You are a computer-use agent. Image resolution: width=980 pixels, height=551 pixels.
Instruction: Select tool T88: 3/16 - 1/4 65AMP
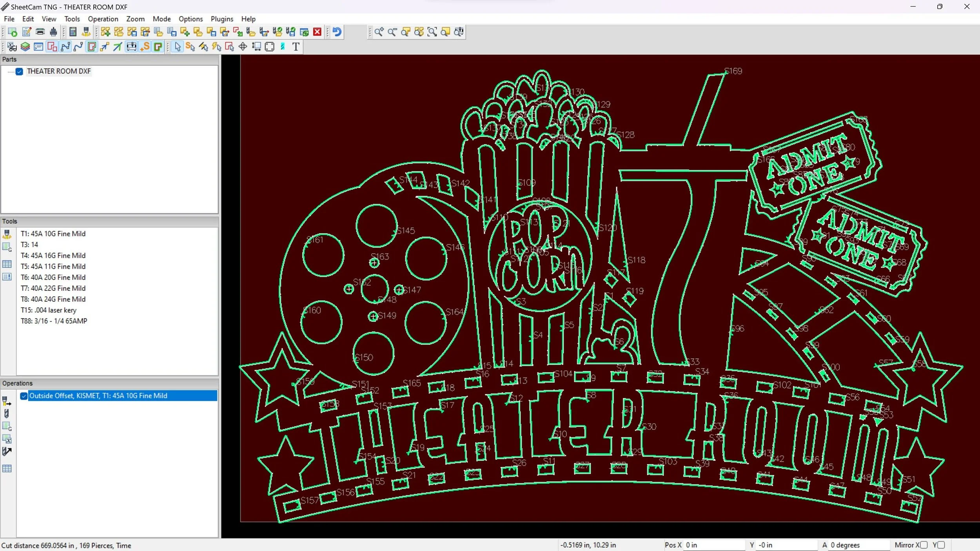point(54,321)
